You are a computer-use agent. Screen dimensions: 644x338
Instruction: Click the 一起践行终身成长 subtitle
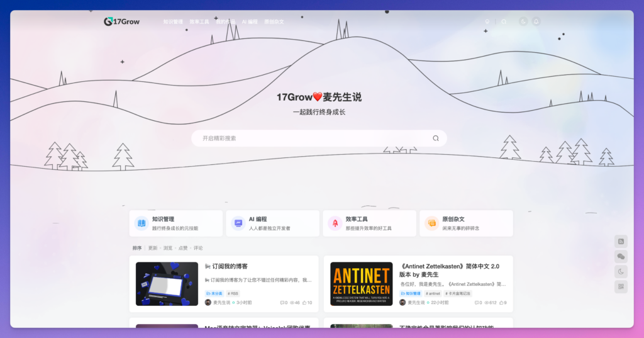(x=319, y=112)
